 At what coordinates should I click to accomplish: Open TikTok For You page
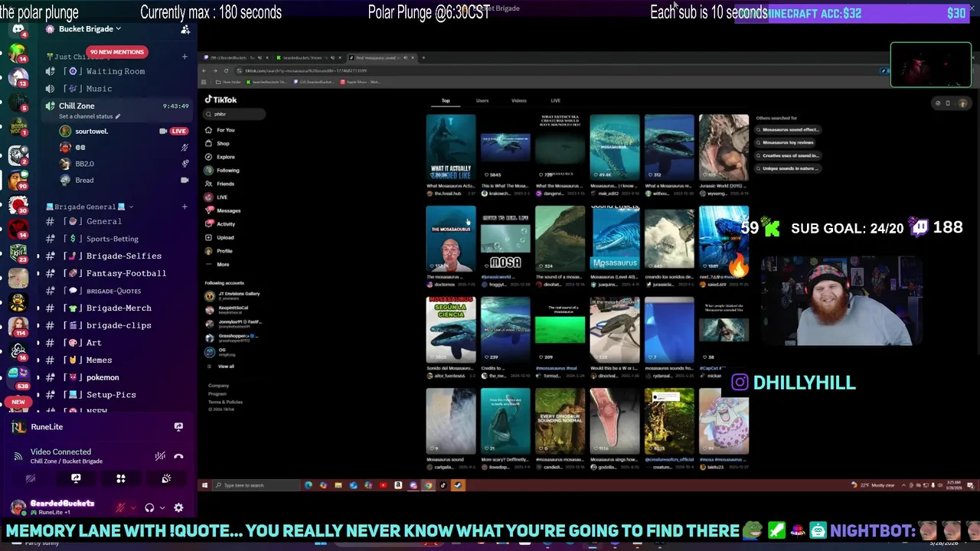(x=220, y=130)
